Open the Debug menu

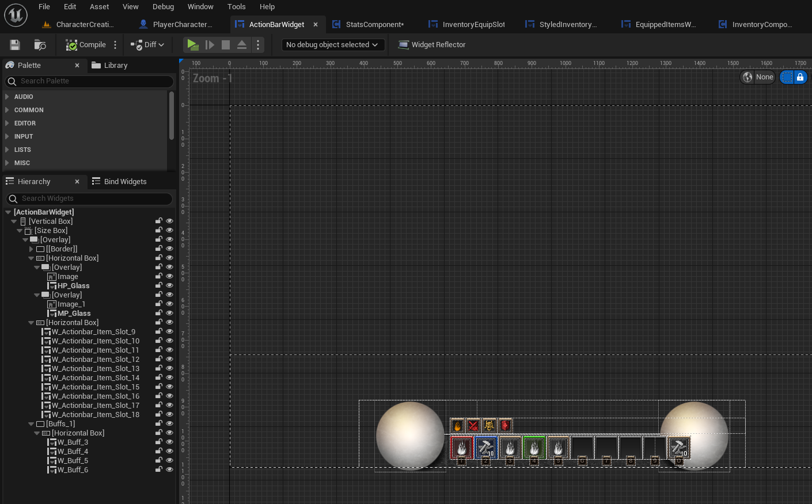click(163, 7)
